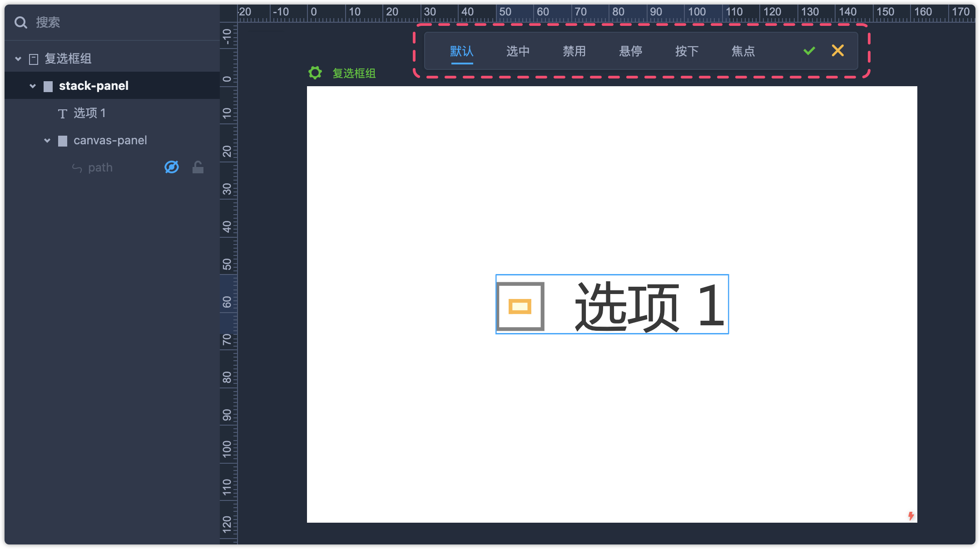Collapse the canvas-panel tree node
The image size is (980, 549).
(x=47, y=140)
